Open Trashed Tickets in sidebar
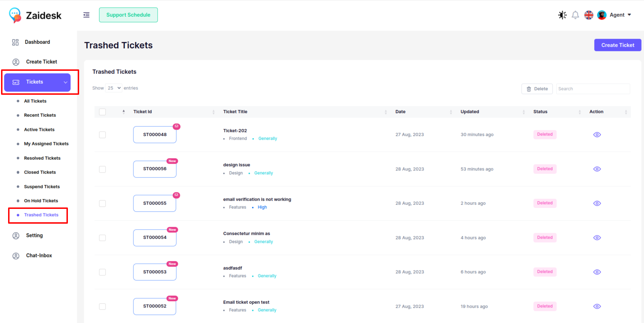The image size is (644, 323). click(x=41, y=215)
